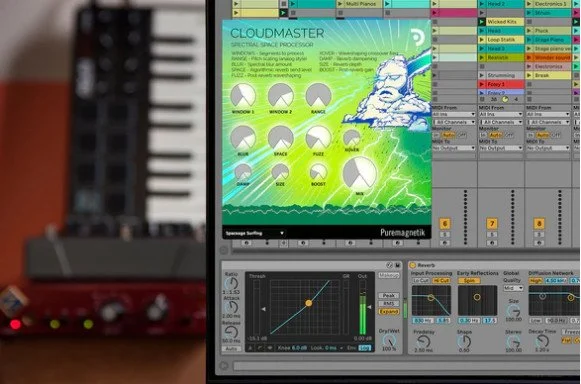This screenshot has height=384, width=581.
Task: Click the WINDOW 1 knob in Cloudmaster
Action: pos(243,96)
